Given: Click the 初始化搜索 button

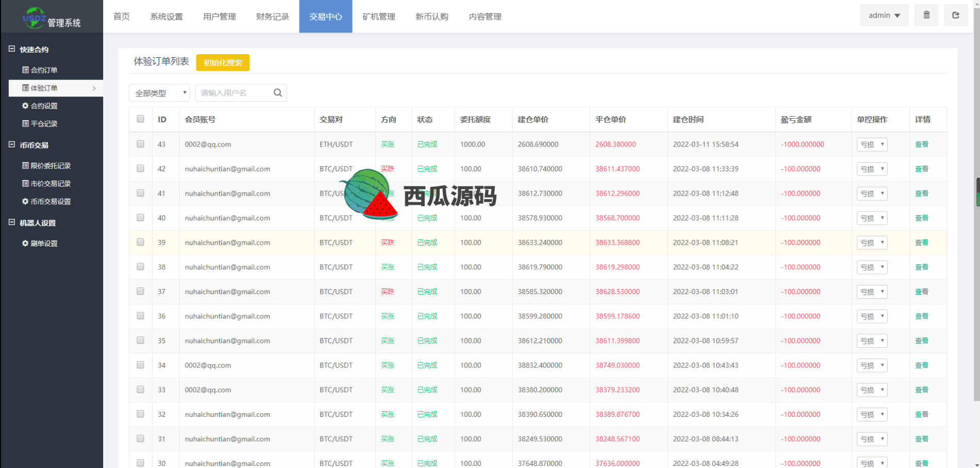Looking at the screenshot, I should coord(223,62).
